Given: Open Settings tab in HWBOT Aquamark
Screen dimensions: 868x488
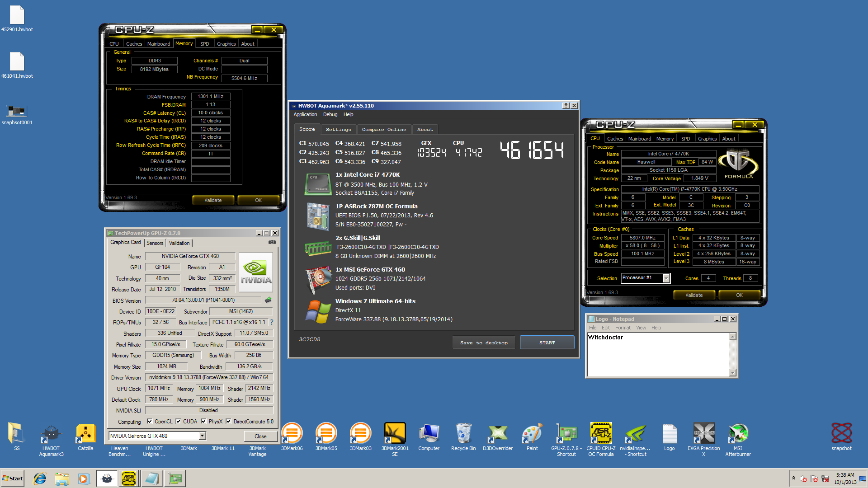Looking at the screenshot, I should coord(338,130).
